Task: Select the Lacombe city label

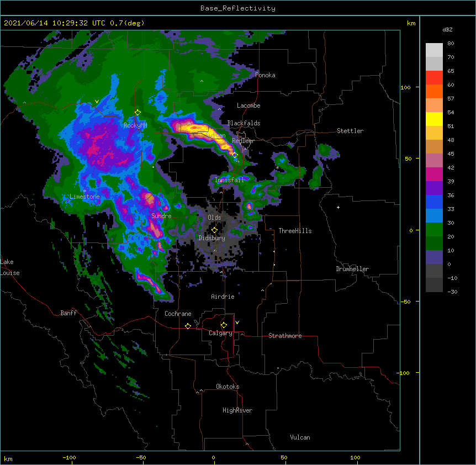Action: click(248, 105)
